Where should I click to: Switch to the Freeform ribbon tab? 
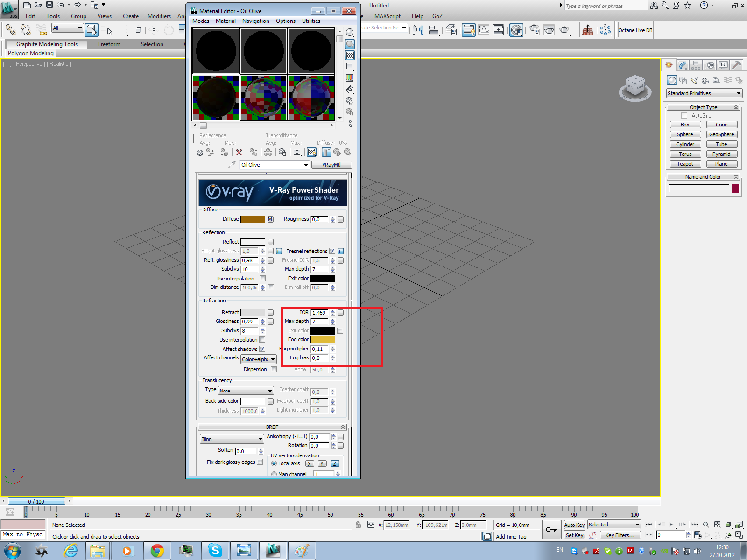click(x=109, y=44)
